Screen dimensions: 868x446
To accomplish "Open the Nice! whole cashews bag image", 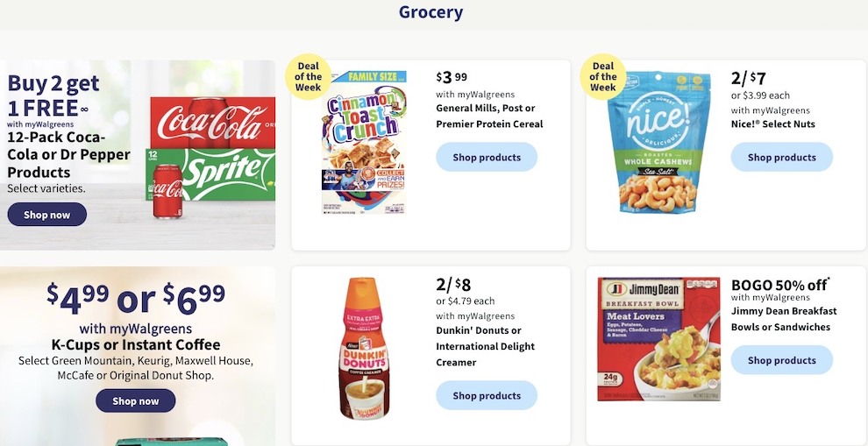I will (658, 143).
